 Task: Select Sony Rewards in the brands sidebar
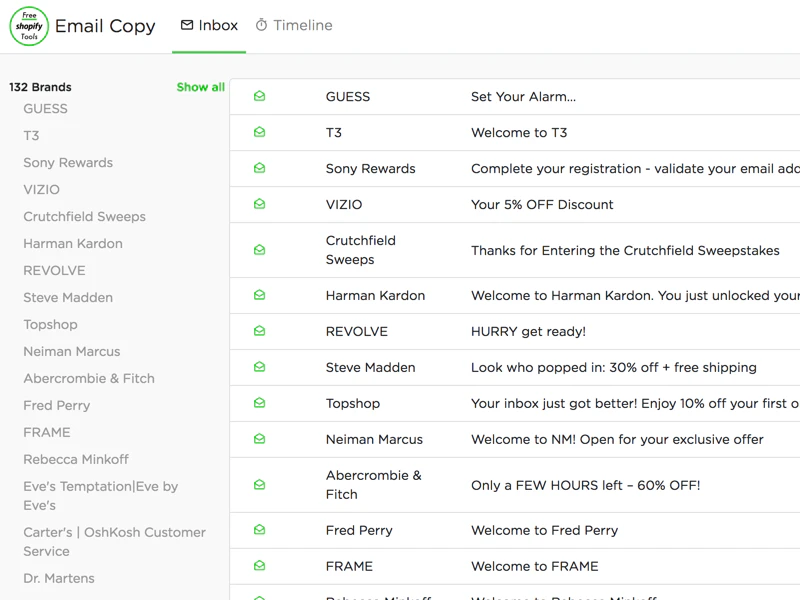coord(68,163)
